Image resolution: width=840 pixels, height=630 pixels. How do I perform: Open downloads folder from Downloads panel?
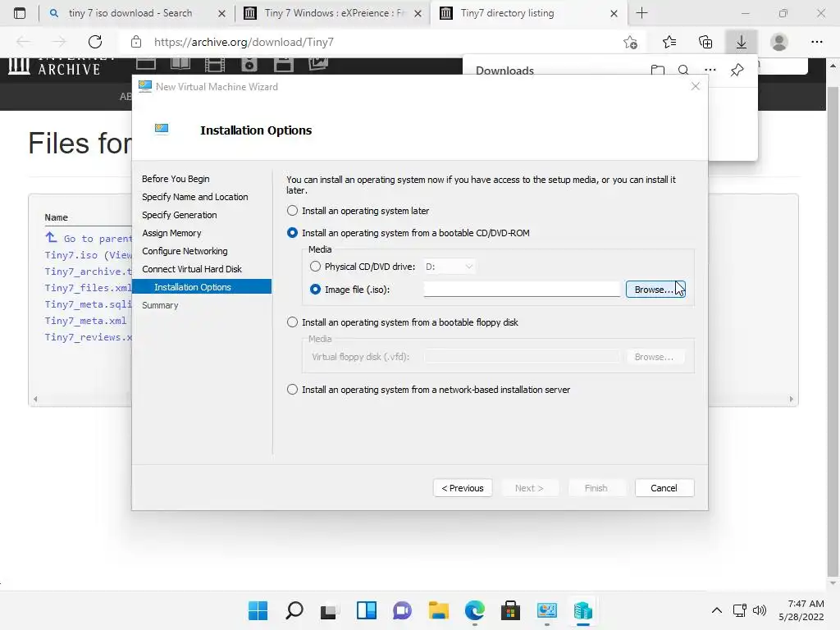657,70
